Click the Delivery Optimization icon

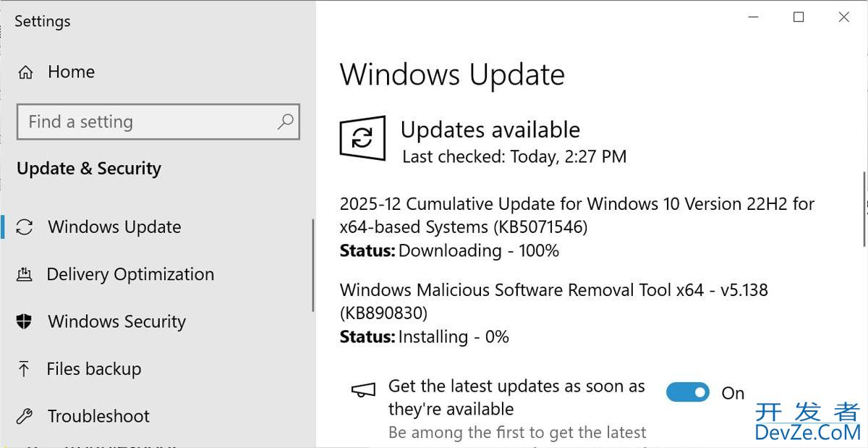coord(25,274)
